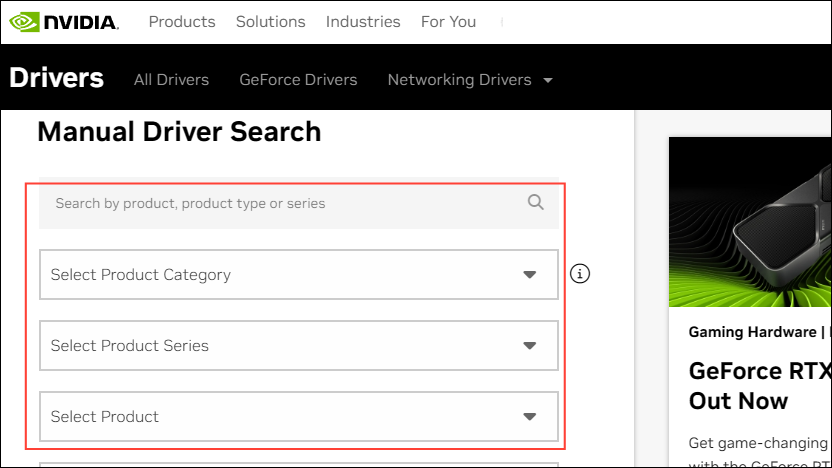
Task: Click the Drivers heading link
Action: pyautogui.click(x=56, y=77)
